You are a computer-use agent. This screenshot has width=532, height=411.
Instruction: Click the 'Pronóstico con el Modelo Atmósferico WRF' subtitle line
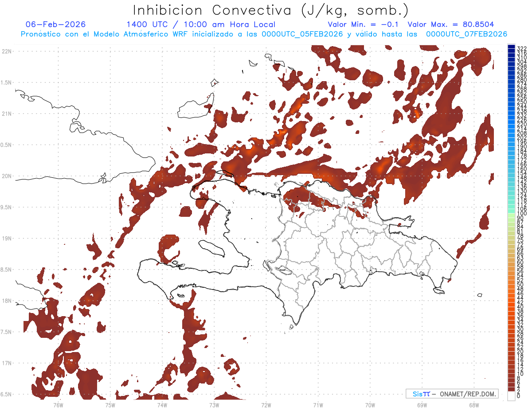tap(264, 34)
